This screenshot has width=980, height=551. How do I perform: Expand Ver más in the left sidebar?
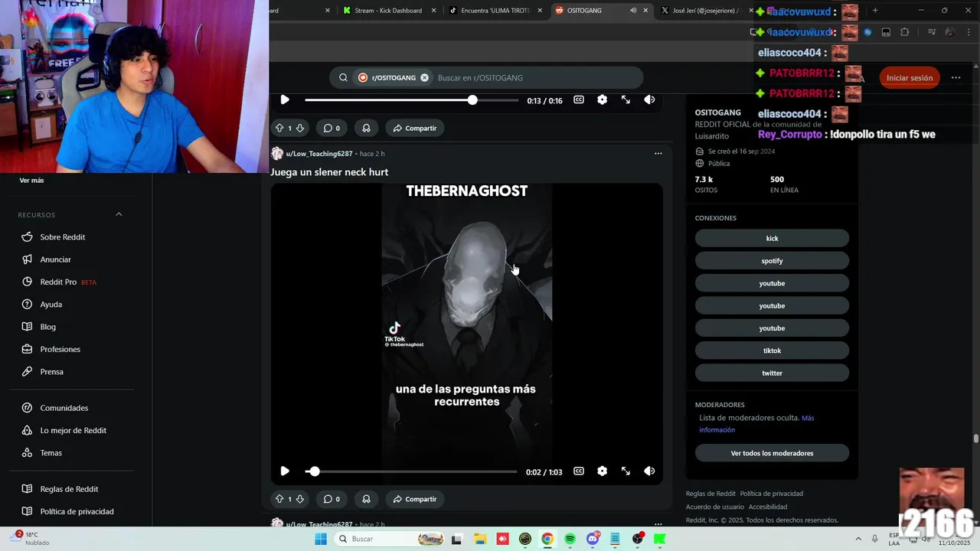[31, 181]
